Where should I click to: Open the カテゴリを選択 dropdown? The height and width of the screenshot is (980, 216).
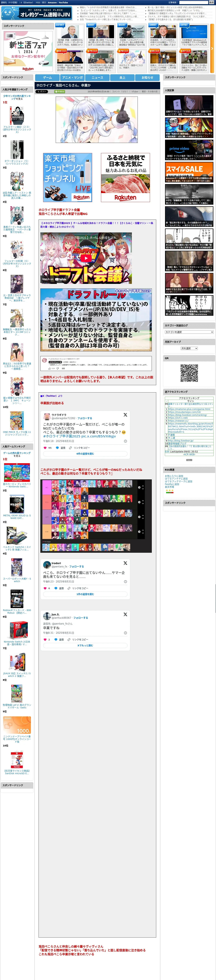coord(189,332)
